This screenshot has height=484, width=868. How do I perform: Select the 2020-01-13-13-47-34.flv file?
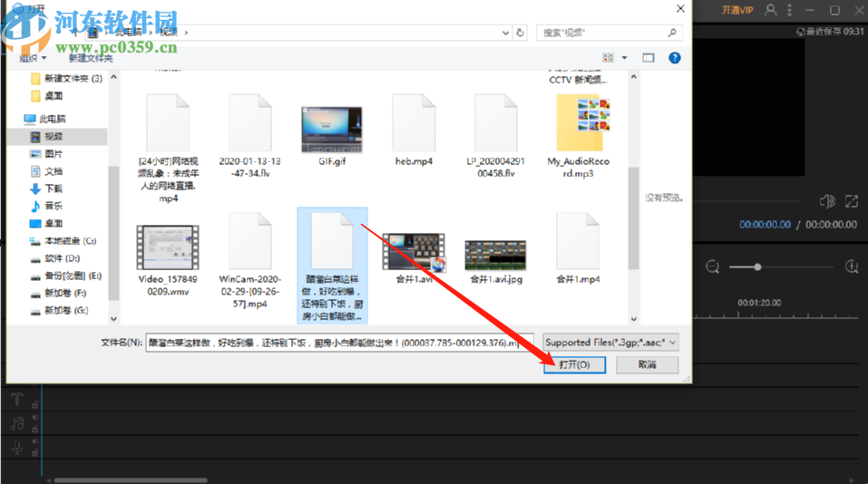[x=249, y=136]
